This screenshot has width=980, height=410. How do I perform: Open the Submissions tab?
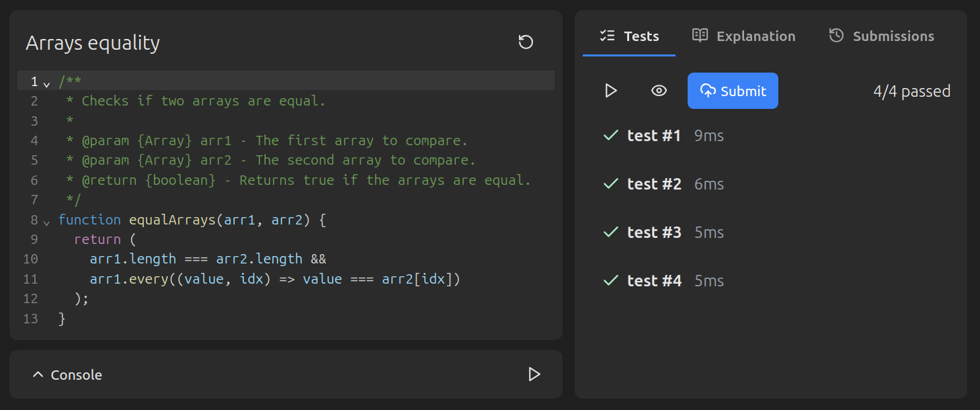pyautogui.click(x=881, y=36)
